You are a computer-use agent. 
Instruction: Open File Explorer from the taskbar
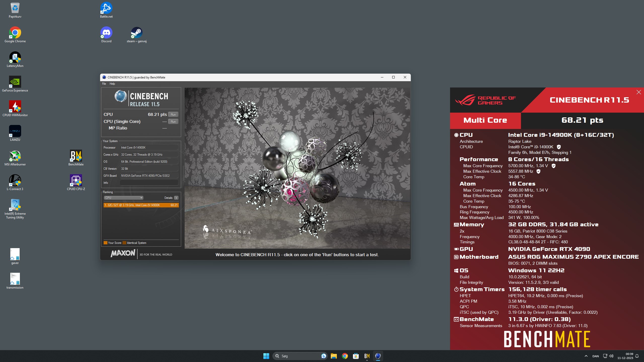pos(334,356)
